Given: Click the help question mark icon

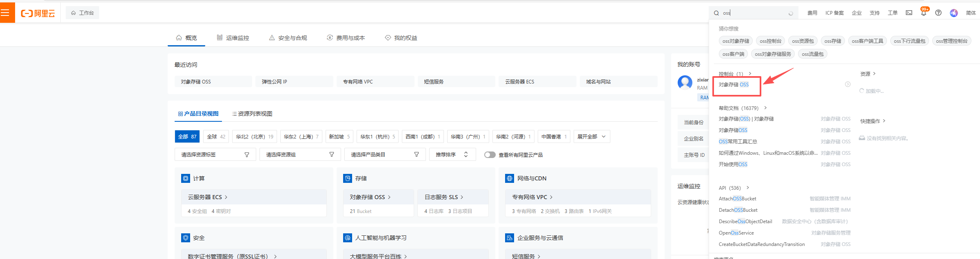Looking at the screenshot, I should click(938, 13).
